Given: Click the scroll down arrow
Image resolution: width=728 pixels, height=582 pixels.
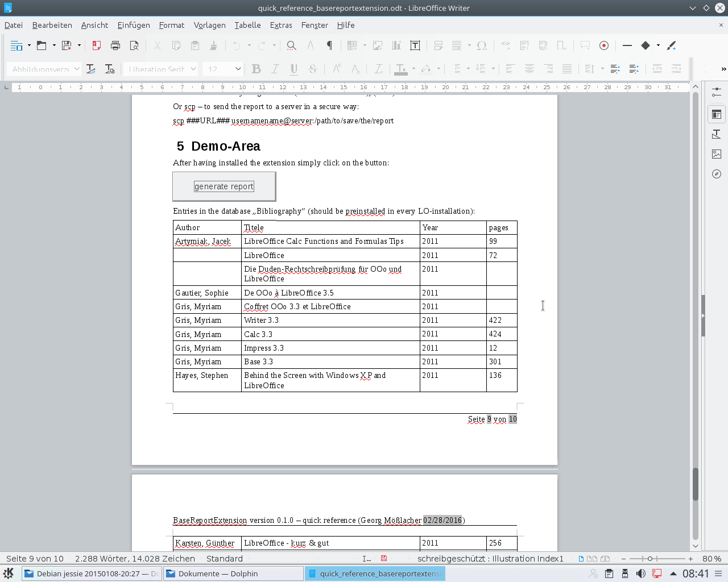Looking at the screenshot, I should coord(695,546).
